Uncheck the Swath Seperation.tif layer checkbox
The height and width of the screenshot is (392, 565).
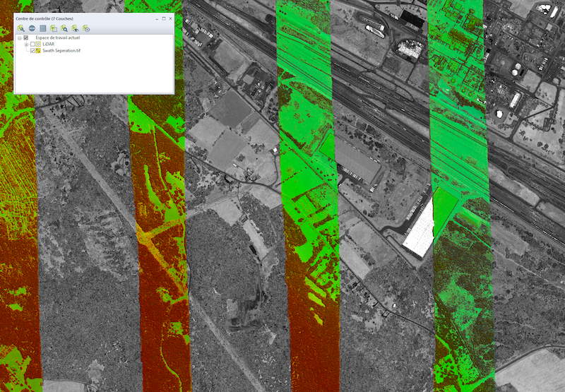coord(32,51)
